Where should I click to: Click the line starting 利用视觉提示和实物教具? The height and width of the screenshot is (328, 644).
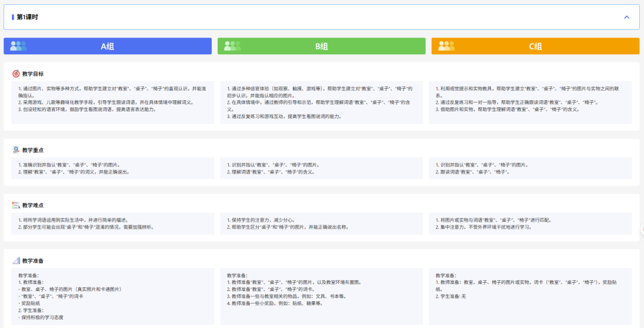(x=528, y=92)
